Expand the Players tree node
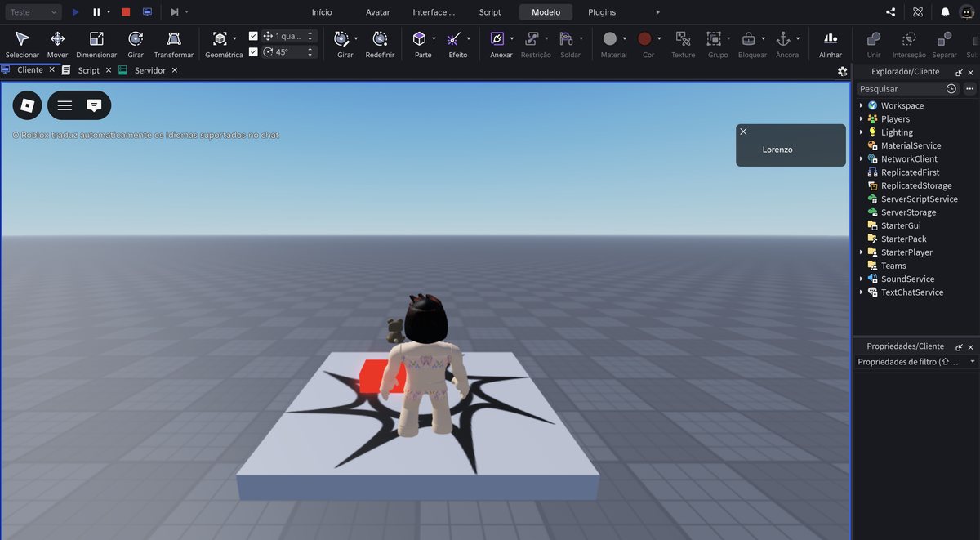Screen dimensions: 980x540 [861, 118]
